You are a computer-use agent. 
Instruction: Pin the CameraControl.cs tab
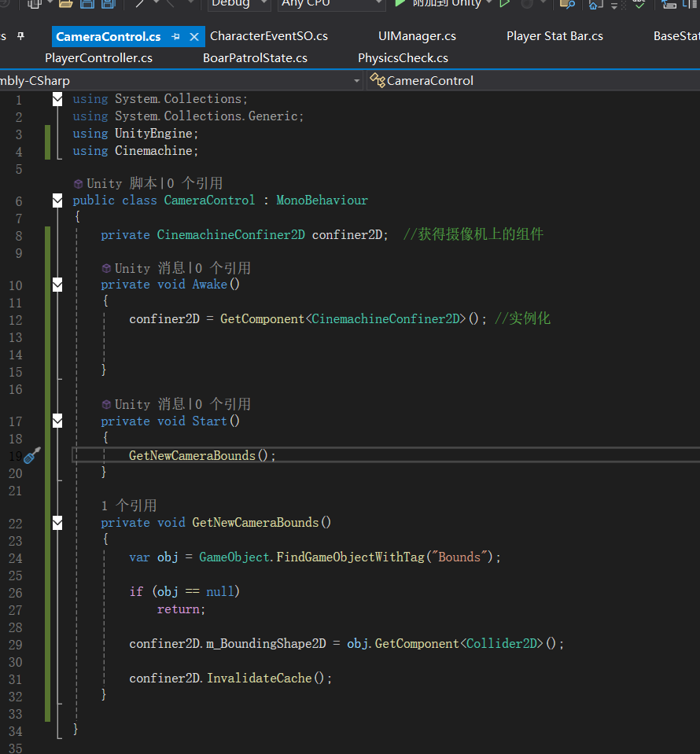[175, 37]
